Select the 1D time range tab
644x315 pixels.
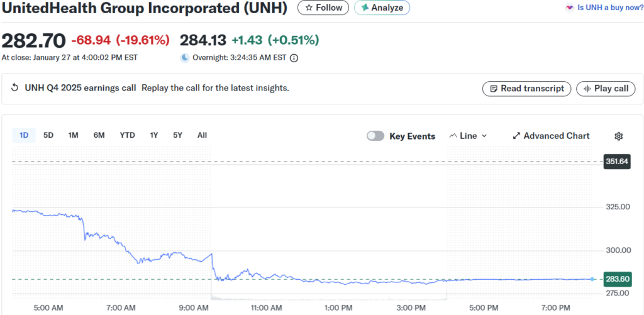24,135
